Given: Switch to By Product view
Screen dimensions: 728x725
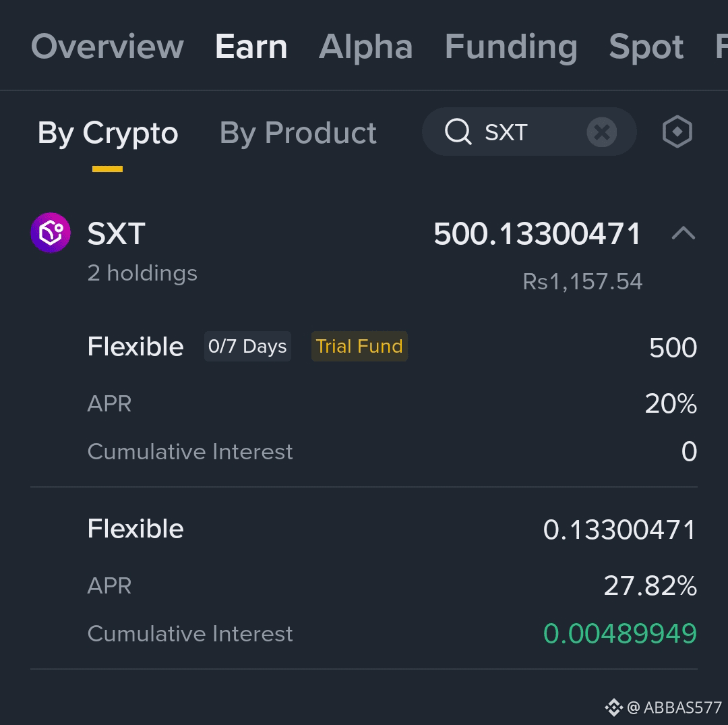Looking at the screenshot, I should pyautogui.click(x=298, y=134).
